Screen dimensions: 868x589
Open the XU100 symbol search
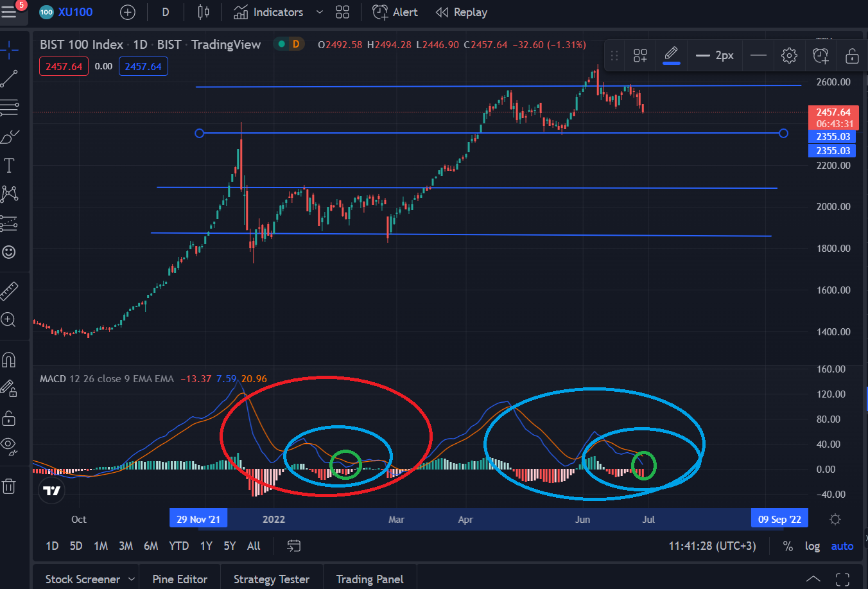pyautogui.click(x=66, y=12)
